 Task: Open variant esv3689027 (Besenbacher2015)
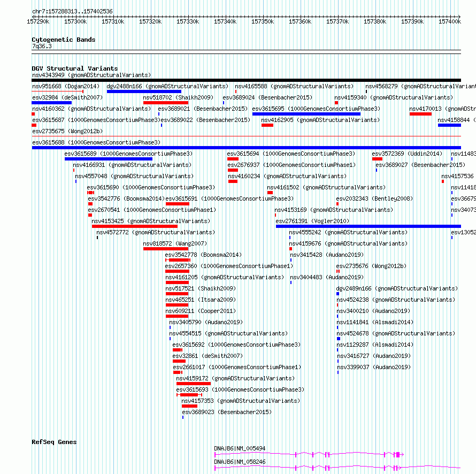tap(420, 165)
